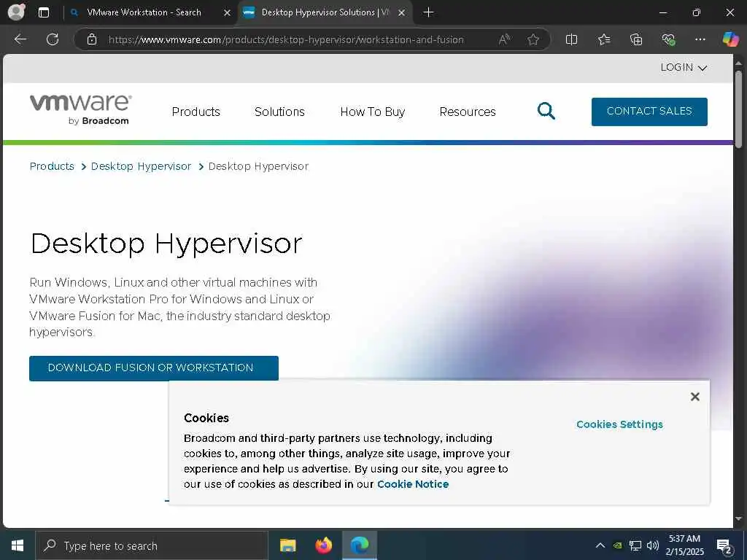Screen dimensions: 747x560
Task: Open the volume speaker tray icon
Action: tap(653, 545)
